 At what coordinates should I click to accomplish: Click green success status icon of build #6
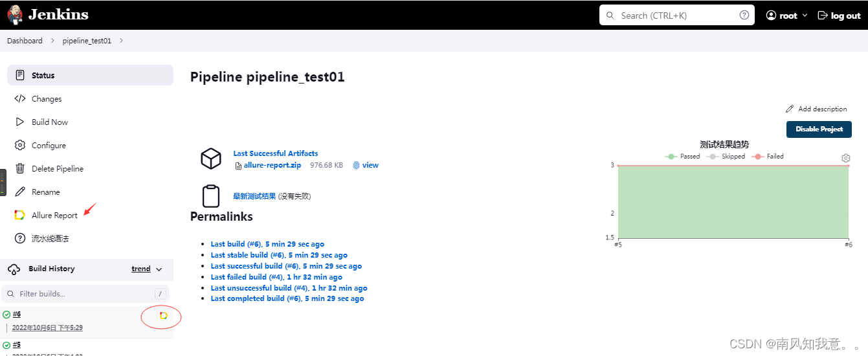coord(6,315)
